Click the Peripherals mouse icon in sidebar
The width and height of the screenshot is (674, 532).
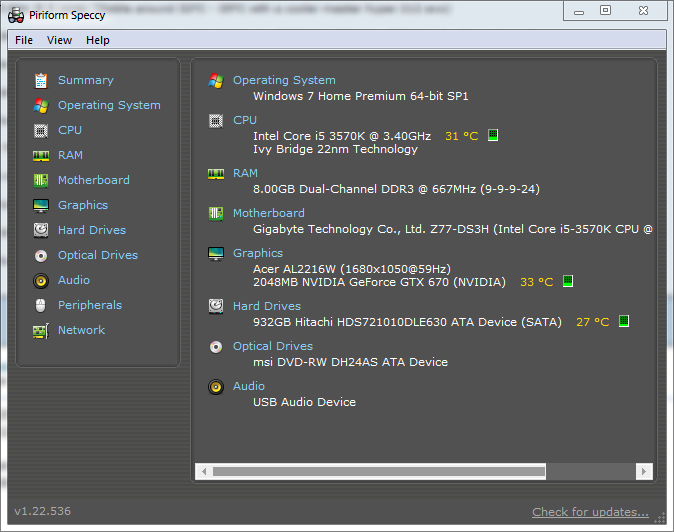coord(41,306)
